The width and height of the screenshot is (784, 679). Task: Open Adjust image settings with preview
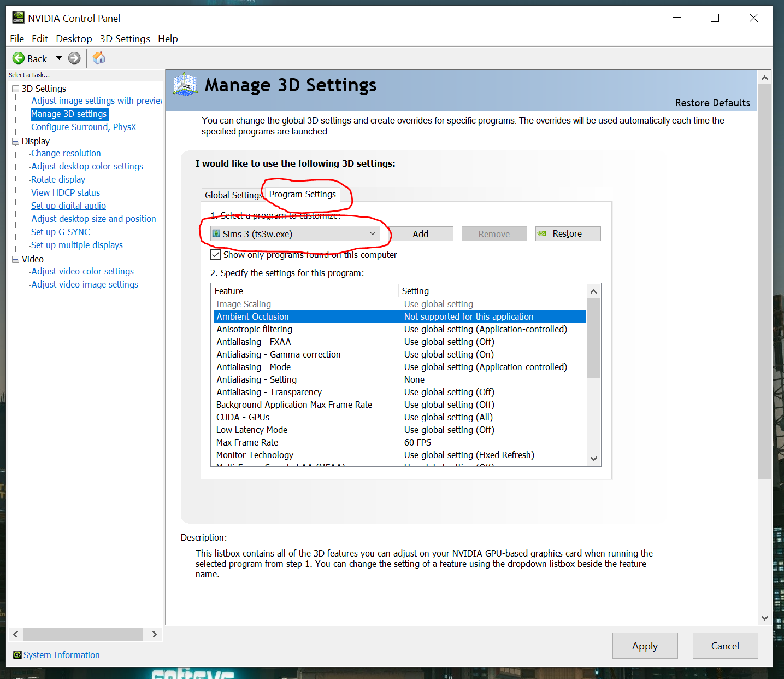pyautogui.click(x=97, y=101)
